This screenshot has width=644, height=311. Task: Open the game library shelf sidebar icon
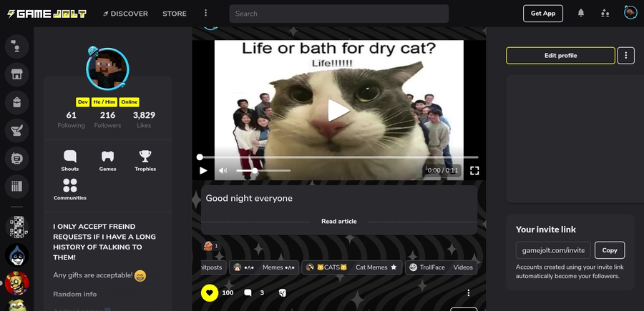(x=17, y=187)
